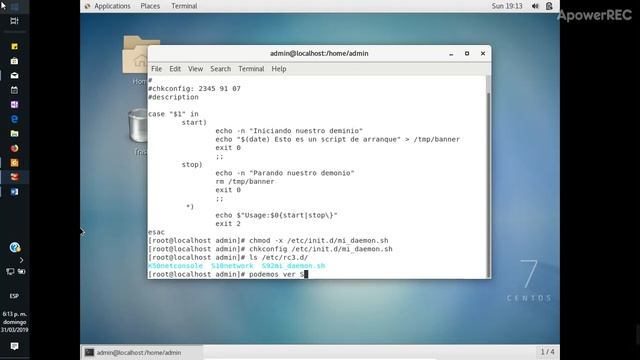Click the 'K50netconsole' listing entry

(175, 266)
